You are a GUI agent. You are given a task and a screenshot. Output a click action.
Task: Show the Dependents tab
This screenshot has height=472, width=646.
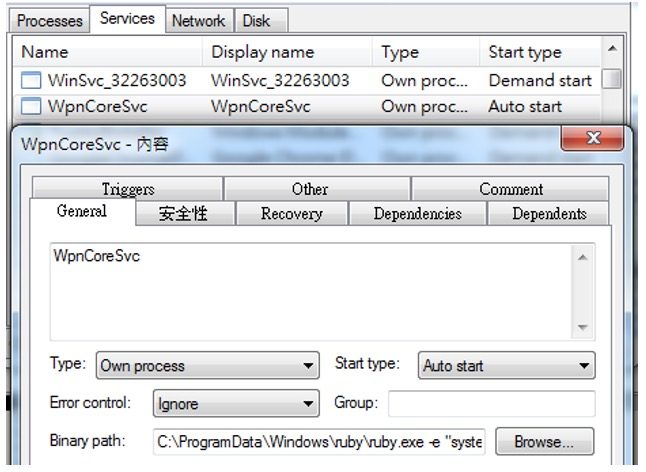549,213
